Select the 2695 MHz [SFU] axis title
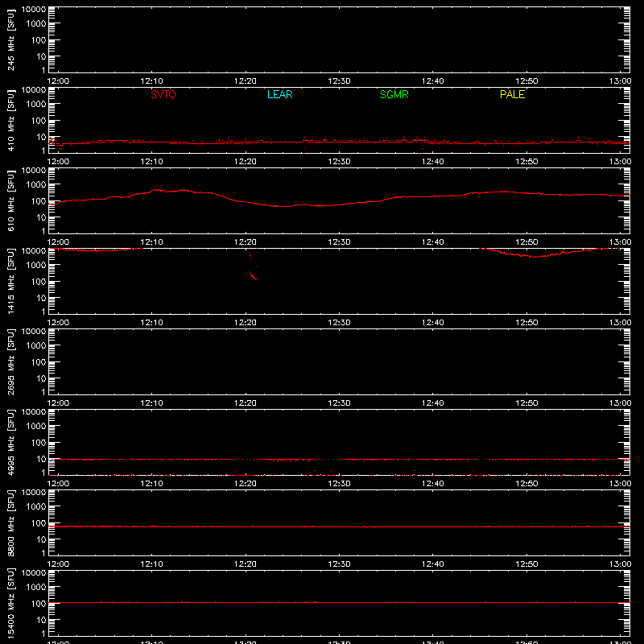The width and height of the screenshot is (644, 644). 10,361
